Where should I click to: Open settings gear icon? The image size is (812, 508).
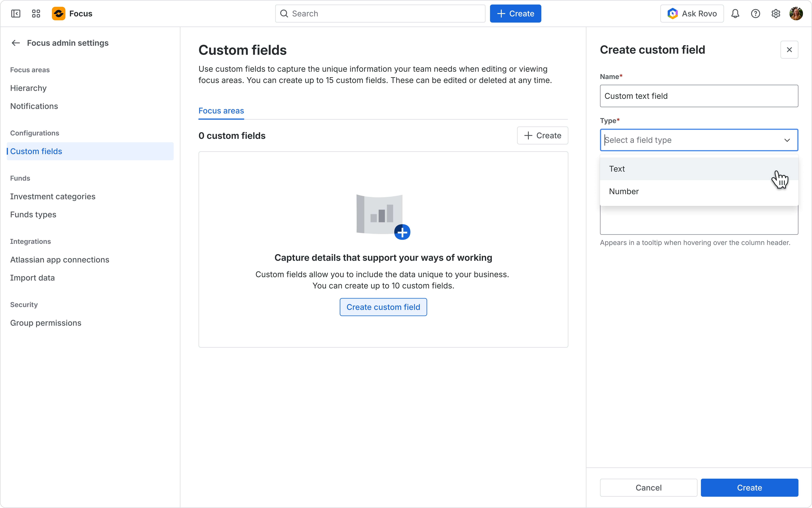click(776, 13)
